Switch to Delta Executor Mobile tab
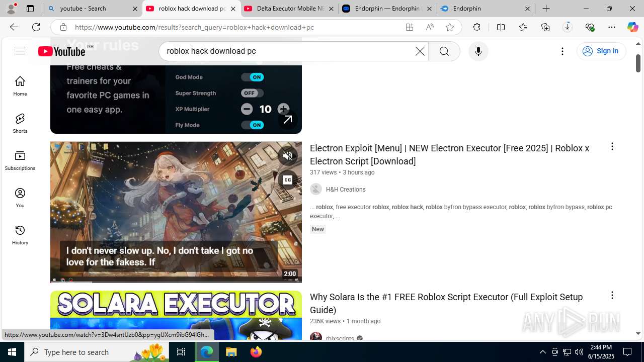The width and height of the screenshot is (644, 362). (290, 9)
